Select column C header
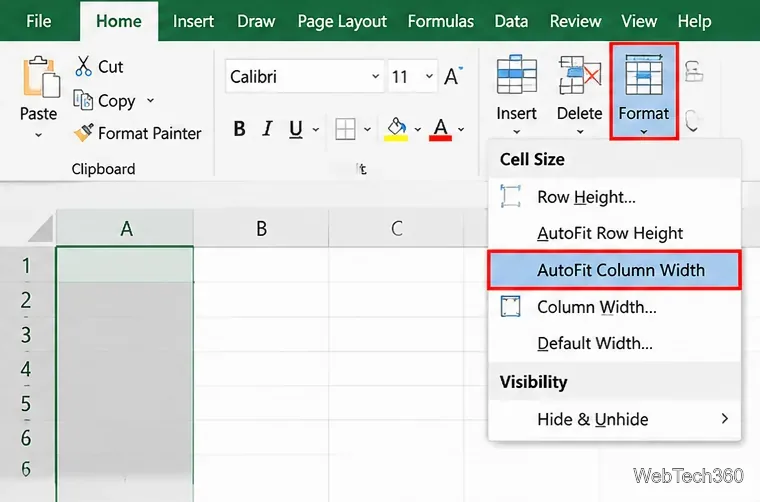 tap(396, 228)
